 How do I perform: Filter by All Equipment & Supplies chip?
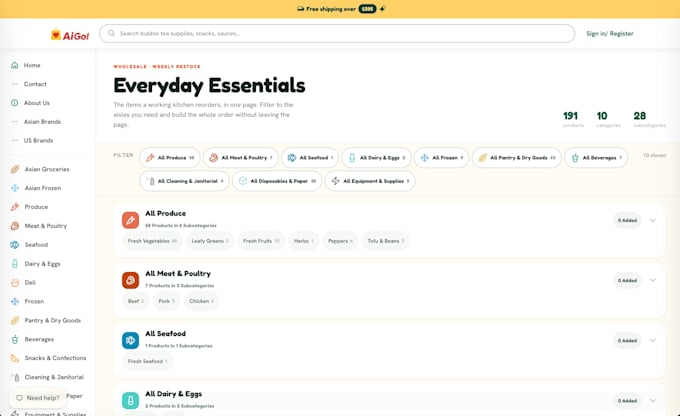370,181
